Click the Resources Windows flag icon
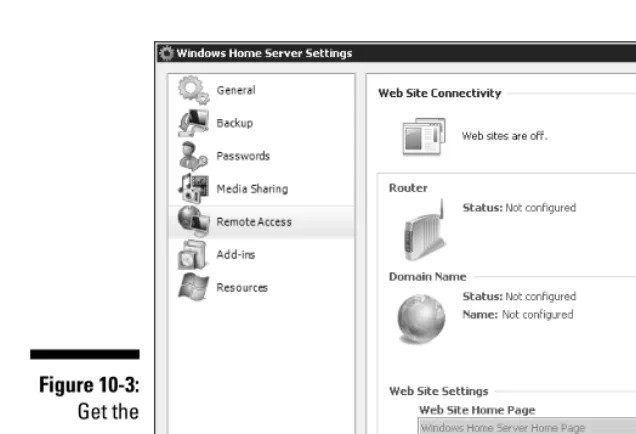Viewport: 636px width, 434px height. [193, 287]
